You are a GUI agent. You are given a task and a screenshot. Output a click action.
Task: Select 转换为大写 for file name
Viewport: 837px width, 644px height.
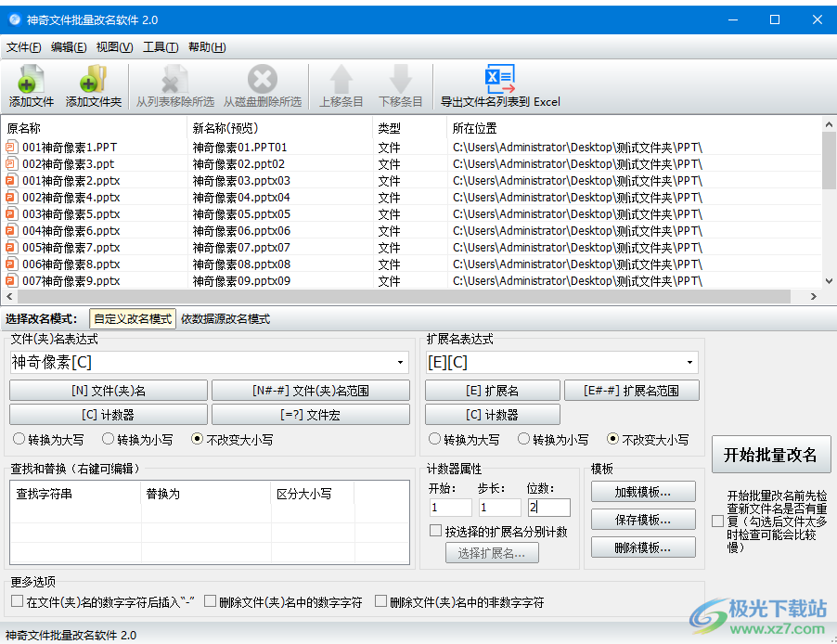[x=19, y=439]
